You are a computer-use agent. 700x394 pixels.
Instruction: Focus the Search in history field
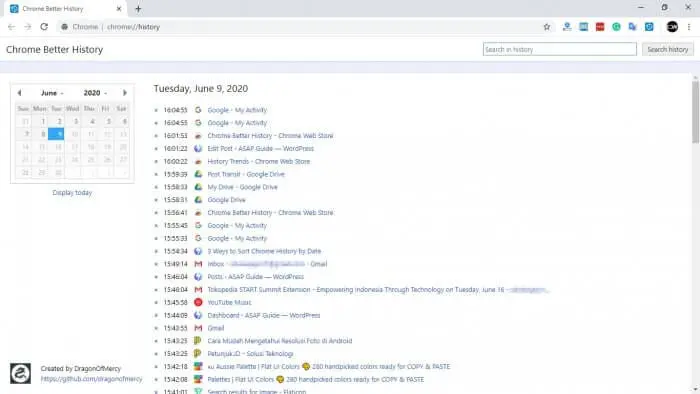[x=559, y=49]
